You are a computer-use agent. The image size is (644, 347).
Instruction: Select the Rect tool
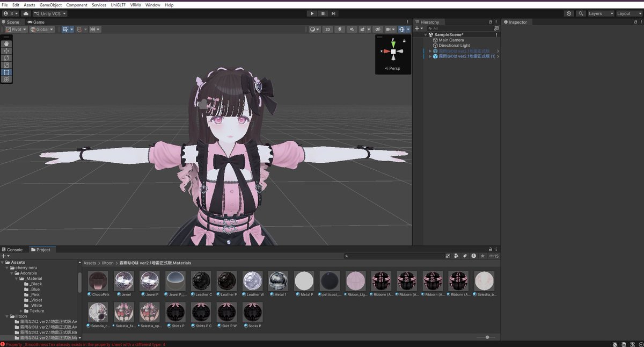pyautogui.click(x=6, y=72)
